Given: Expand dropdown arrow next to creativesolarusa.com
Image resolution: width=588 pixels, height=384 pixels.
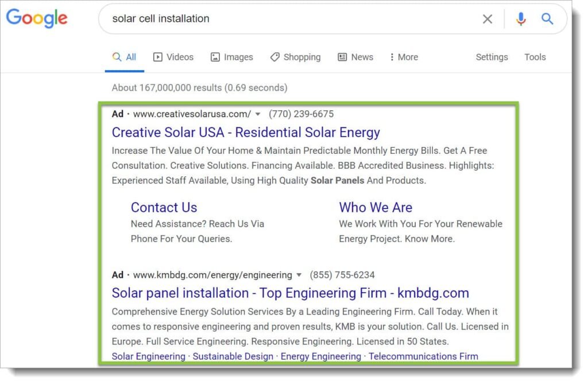Looking at the screenshot, I should tap(258, 114).
